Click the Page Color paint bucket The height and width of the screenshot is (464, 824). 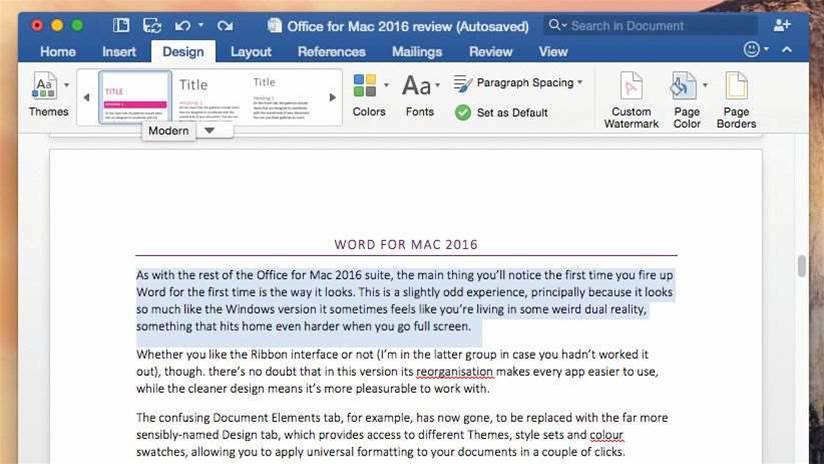683,86
